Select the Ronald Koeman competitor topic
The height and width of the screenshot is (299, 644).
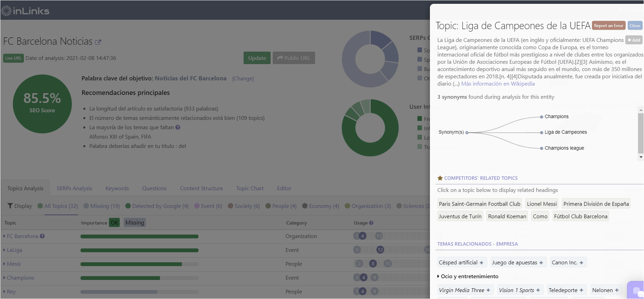(x=507, y=216)
